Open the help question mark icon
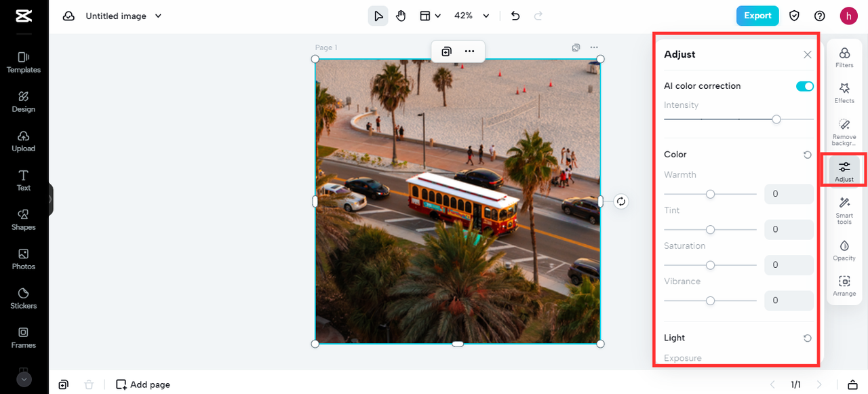This screenshot has width=868, height=394. pyautogui.click(x=820, y=16)
